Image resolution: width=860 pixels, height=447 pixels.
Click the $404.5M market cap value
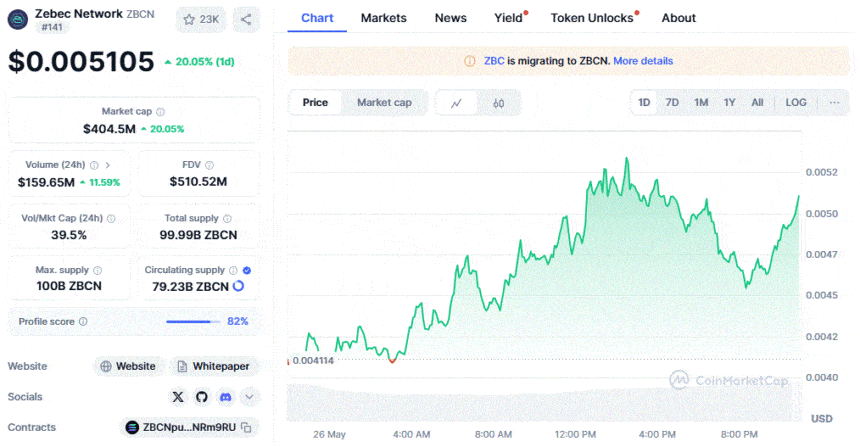point(109,129)
